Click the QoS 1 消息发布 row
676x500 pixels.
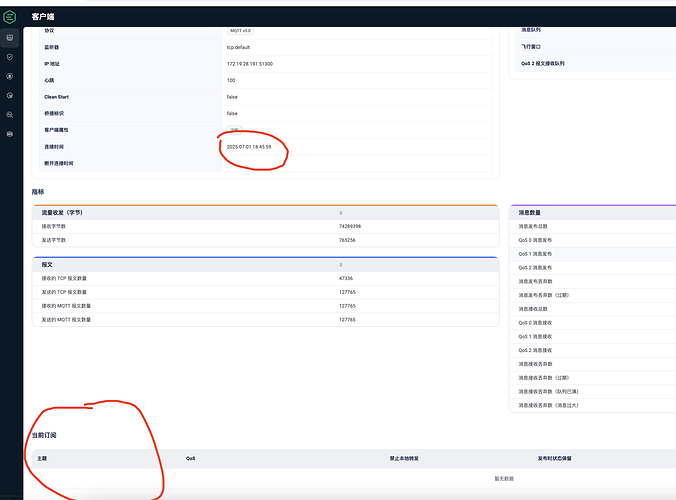[x=592, y=254]
